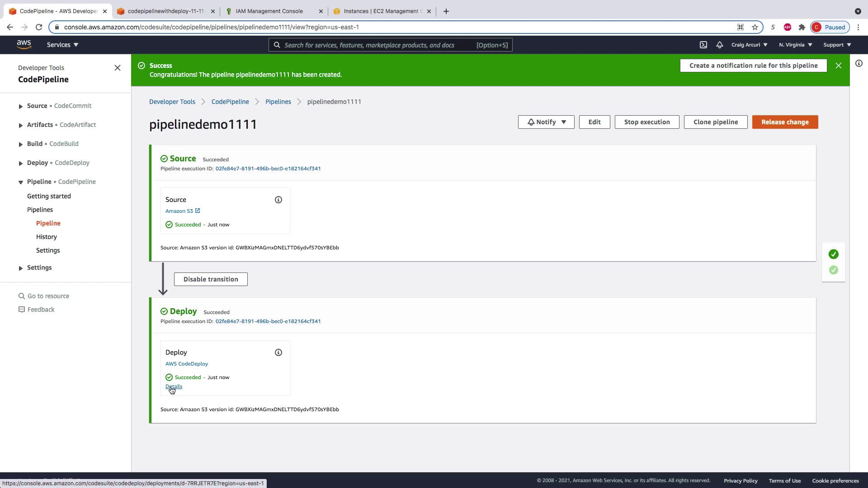Dismiss the green success banner
Screen dimensions: 868x488
[x=839, y=66]
